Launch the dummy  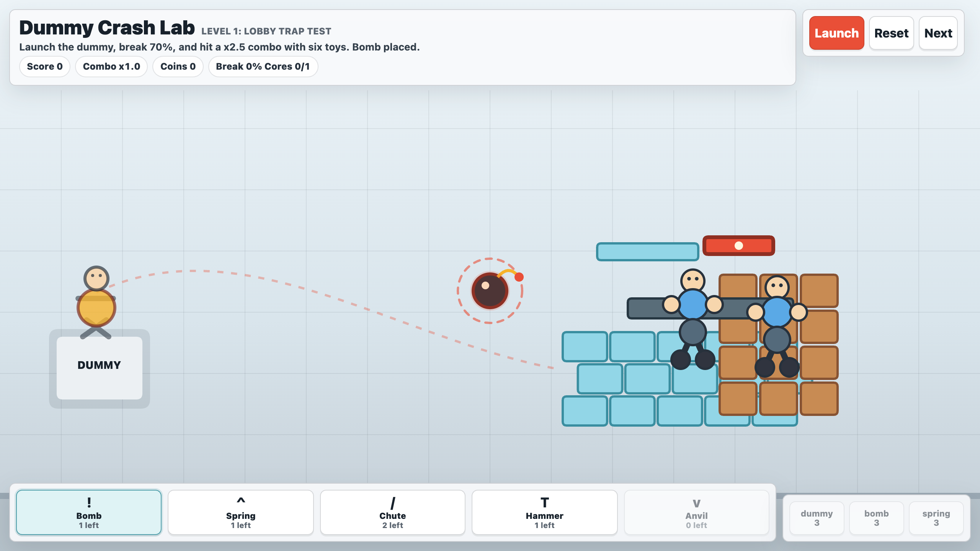(x=836, y=33)
